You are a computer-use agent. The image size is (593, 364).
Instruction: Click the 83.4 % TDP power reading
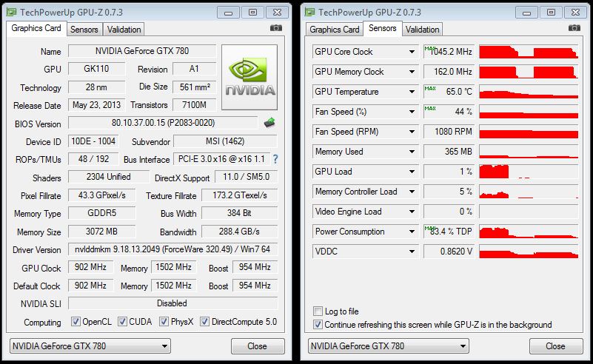coord(449,232)
